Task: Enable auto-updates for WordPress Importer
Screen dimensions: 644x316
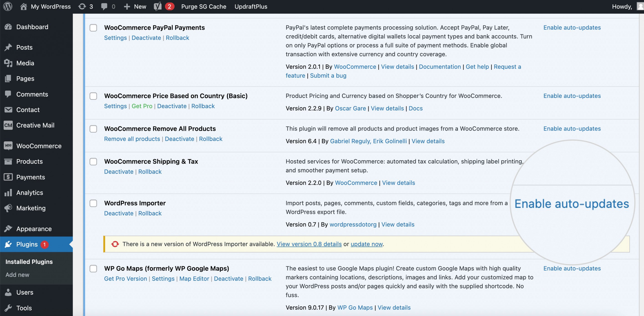Action: point(572,204)
